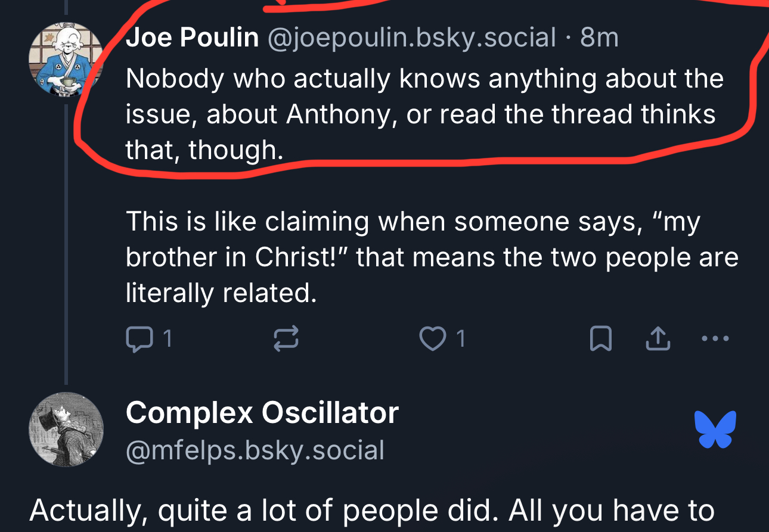The width and height of the screenshot is (769, 532).
Task: Click the Joe Poulin display name
Action: 192,38
